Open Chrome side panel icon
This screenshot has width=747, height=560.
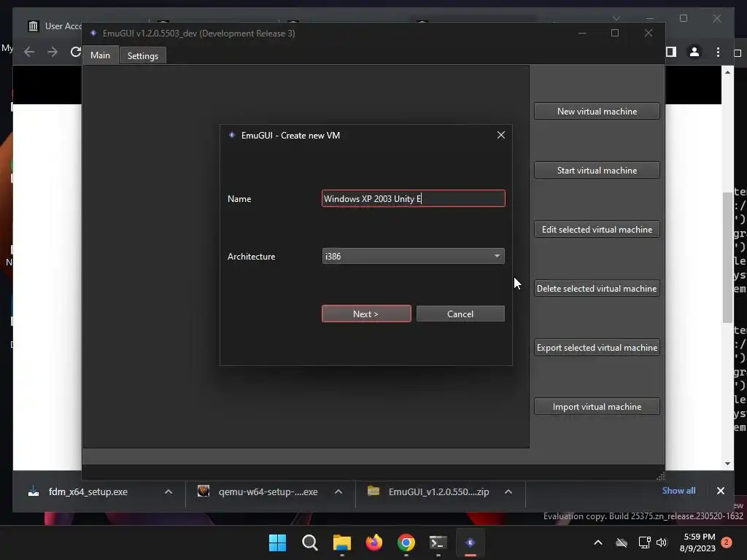671,52
